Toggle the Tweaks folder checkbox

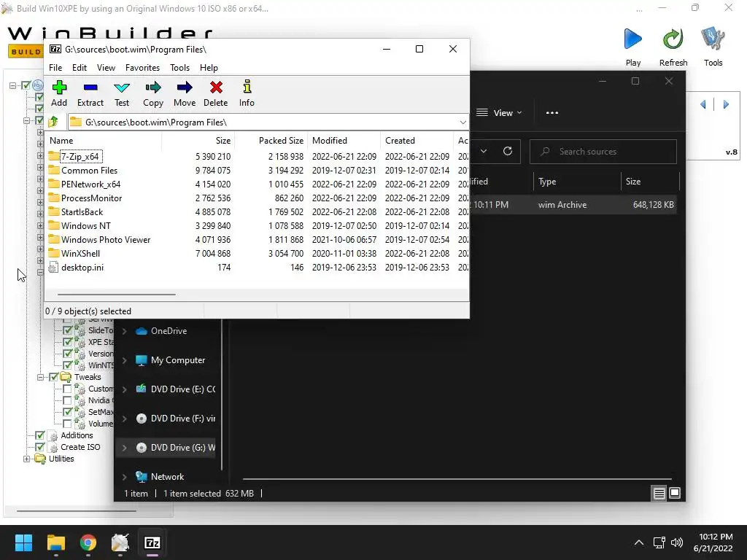54,377
